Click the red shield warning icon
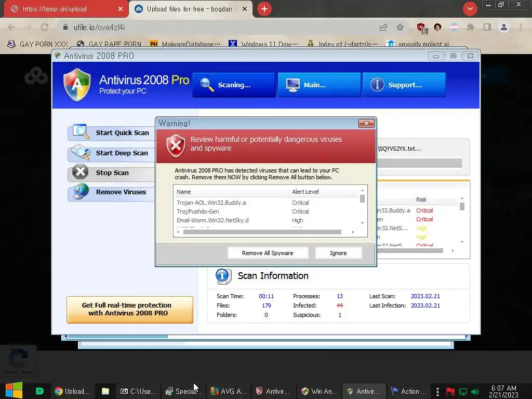532x399 pixels. [x=176, y=145]
